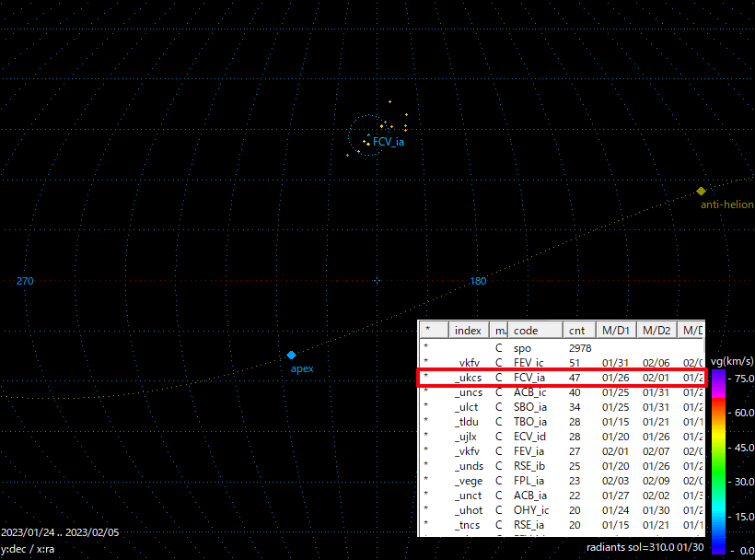This screenshot has height=560, width=755.
Task: Click the 270 right-ascension grid label
Action: point(25,281)
